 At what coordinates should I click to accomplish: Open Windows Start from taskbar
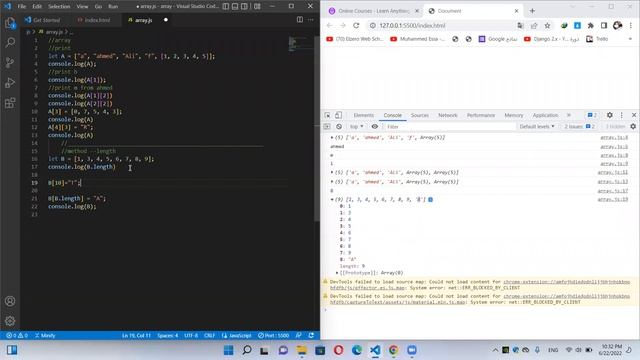coord(229,350)
